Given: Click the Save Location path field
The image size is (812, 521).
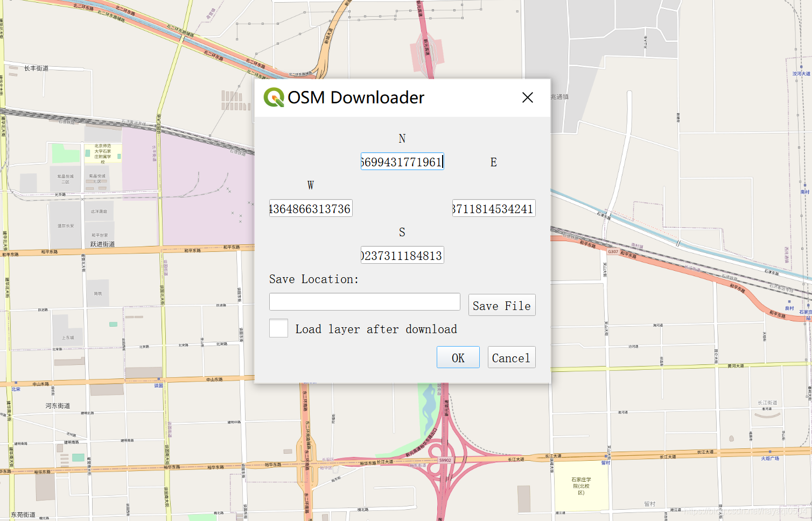Looking at the screenshot, I should coord(365,301).
